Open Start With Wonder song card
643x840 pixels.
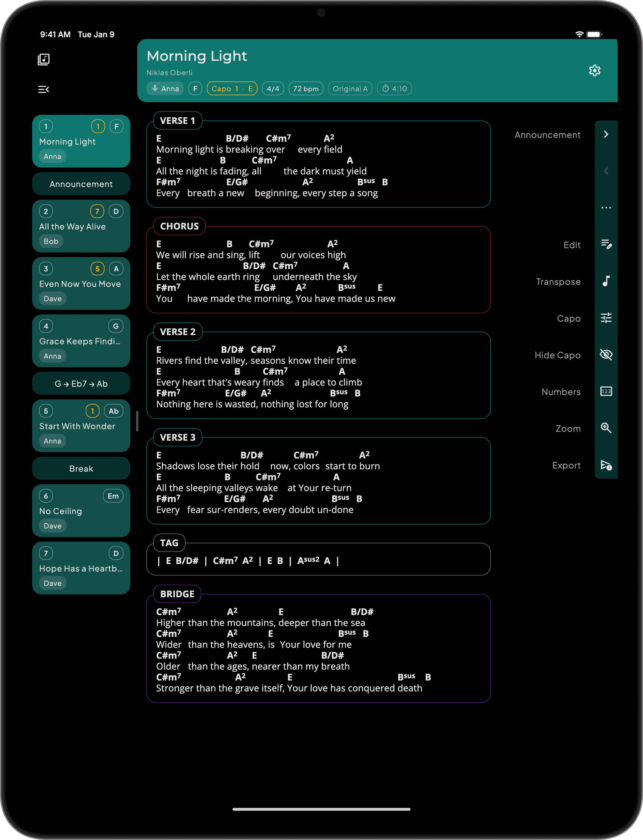[81, 426]
